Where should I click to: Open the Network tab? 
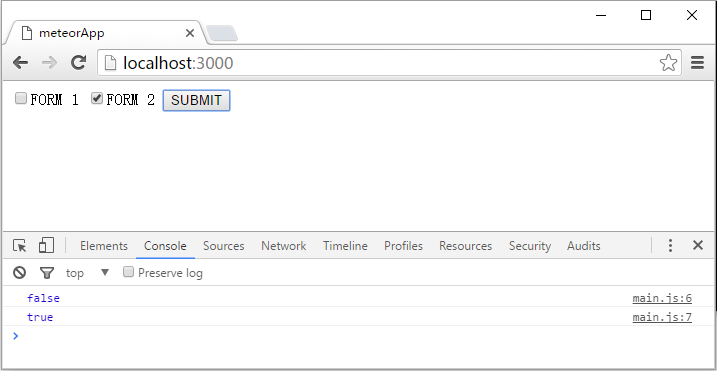pos(284,246)
